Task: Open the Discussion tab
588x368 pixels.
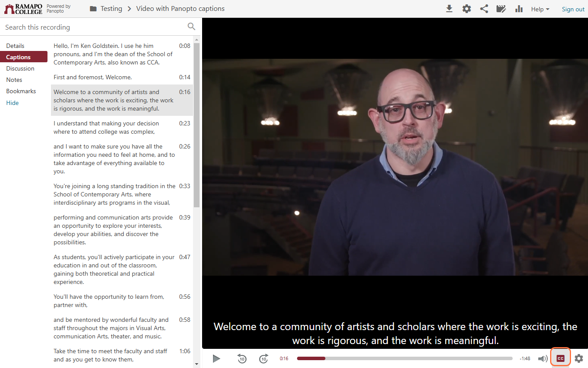Action: click(20, 68)
